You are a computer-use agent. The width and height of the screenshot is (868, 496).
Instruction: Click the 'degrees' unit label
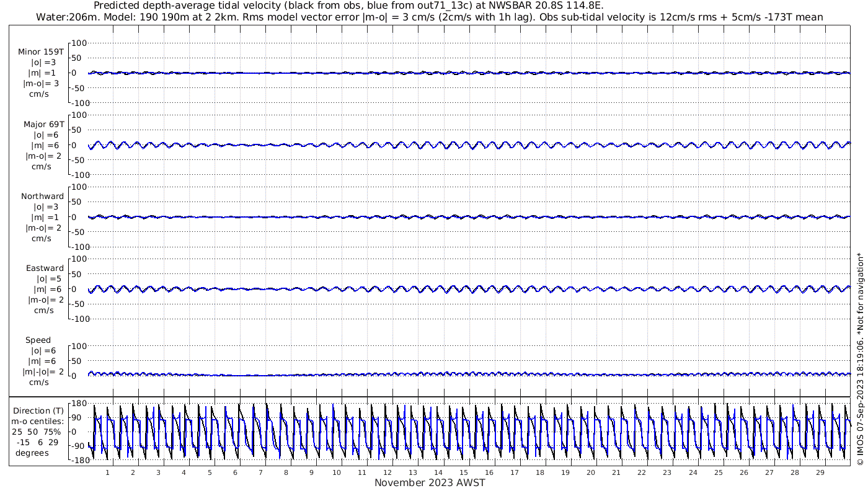point(32,453)
